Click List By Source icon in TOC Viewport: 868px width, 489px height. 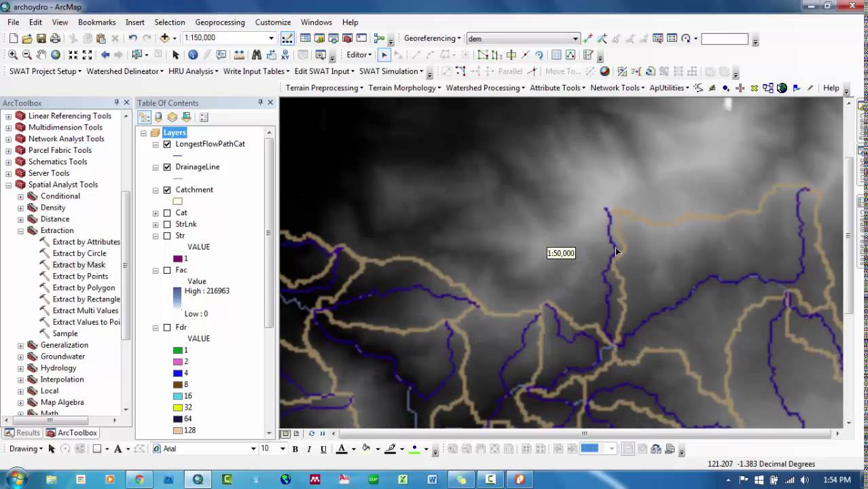coord(158,117)
